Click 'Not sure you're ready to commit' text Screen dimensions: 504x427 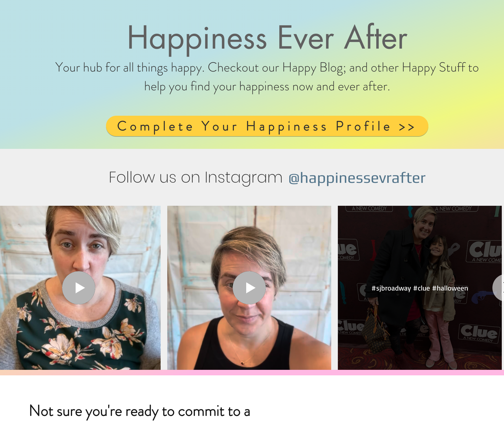tap(140, 411)
